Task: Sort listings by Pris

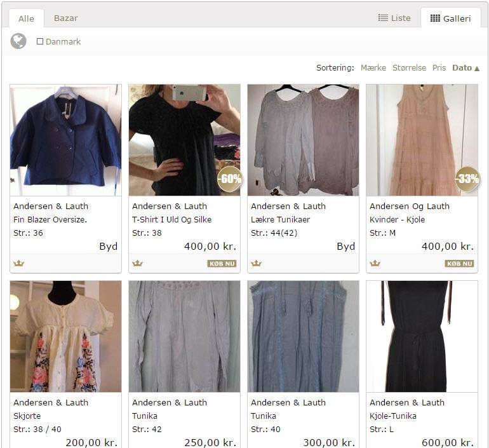Action: [439, 68]
